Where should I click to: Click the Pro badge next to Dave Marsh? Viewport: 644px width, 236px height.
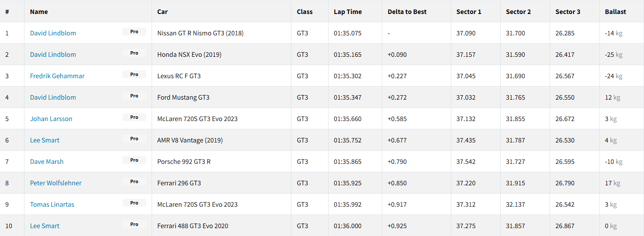(x=134, y=160)
